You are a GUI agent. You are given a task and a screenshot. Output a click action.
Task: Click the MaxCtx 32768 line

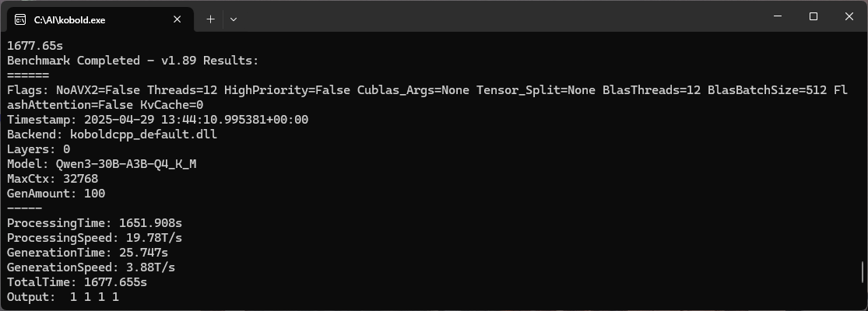coord(53,179)
